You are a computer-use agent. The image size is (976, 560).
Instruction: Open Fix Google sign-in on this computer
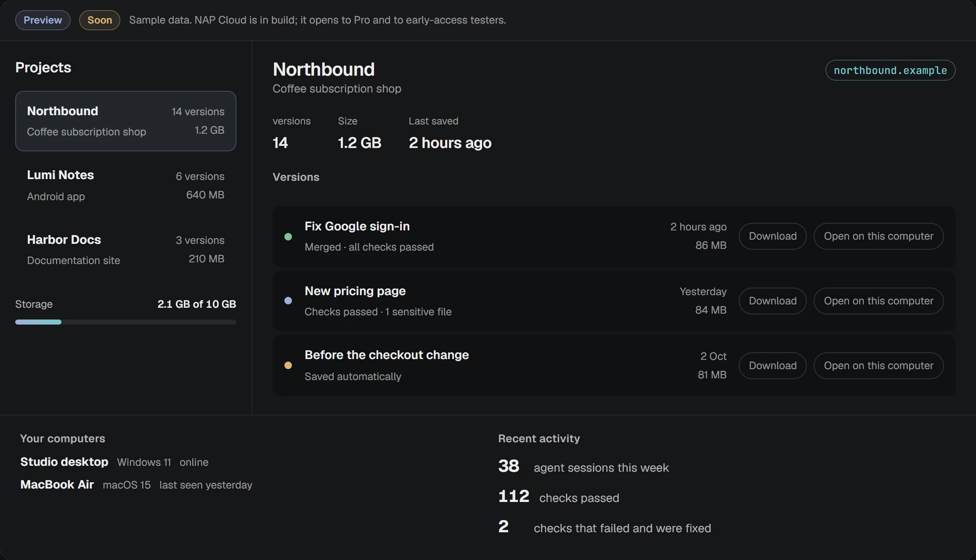pyautogui.click(x=878, y=236)
